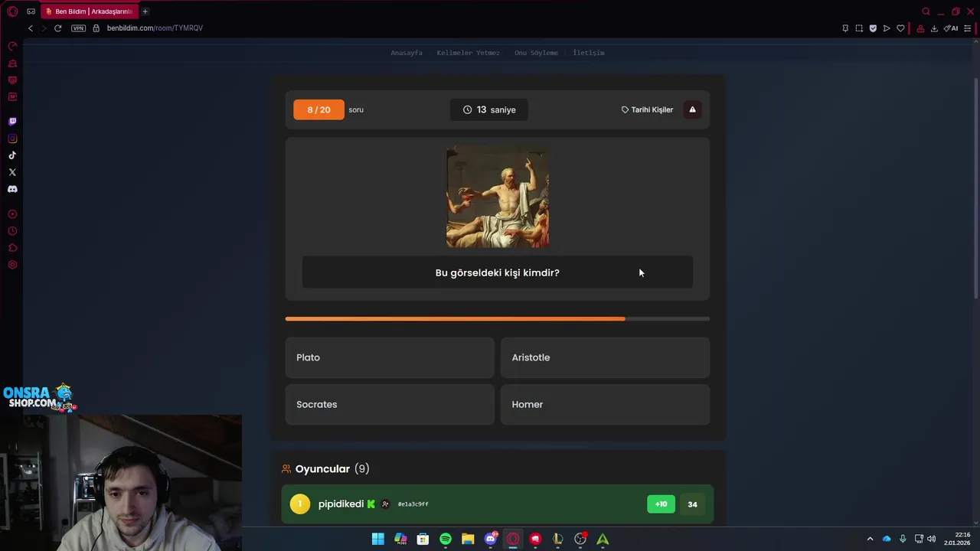This screenshot has height=551, width=980.
Task: Open the Flow send arrow icon
Action: point(887,28)
